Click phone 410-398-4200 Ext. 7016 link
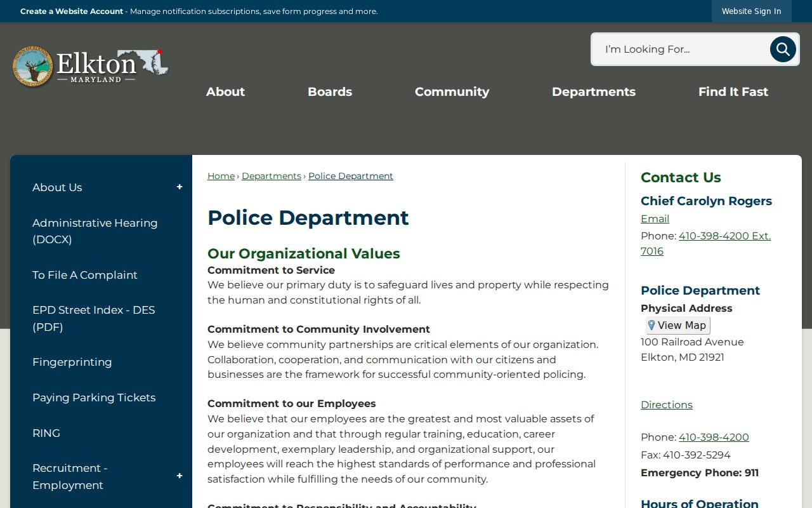812x508 pixels. 705,243
